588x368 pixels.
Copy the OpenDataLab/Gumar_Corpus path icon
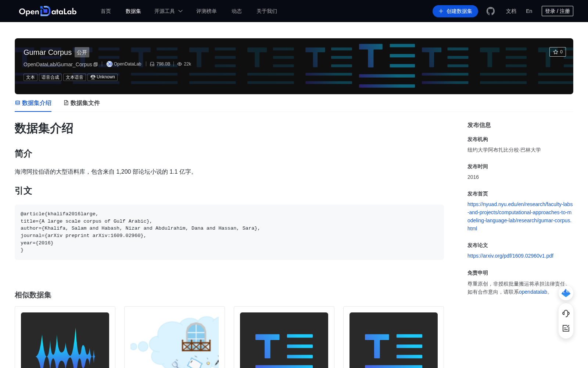[96, 64]
